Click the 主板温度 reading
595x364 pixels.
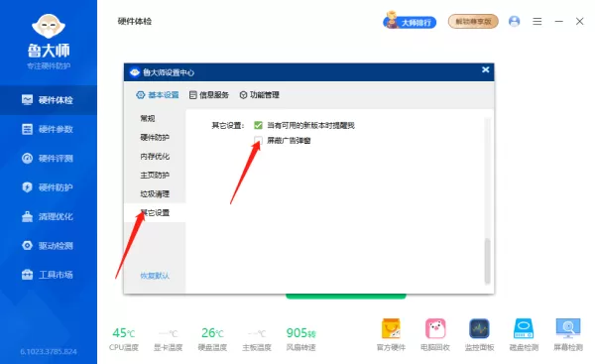pyautogui.click(x=257, y=339)
